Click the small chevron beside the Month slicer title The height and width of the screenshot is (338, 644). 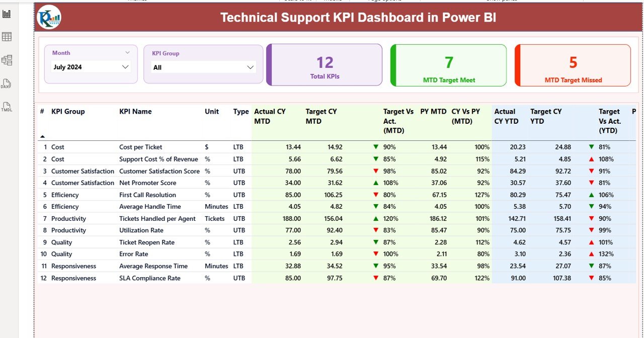click(127, 52)
